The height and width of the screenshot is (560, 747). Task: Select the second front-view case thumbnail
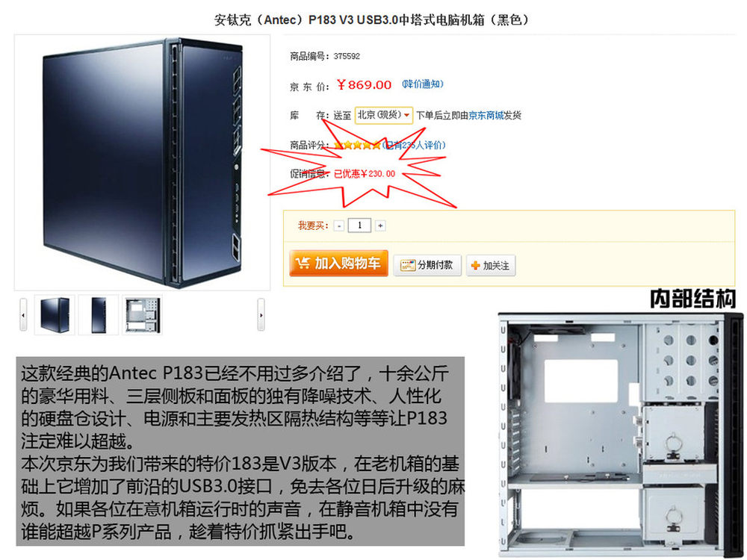coord(99,315)
